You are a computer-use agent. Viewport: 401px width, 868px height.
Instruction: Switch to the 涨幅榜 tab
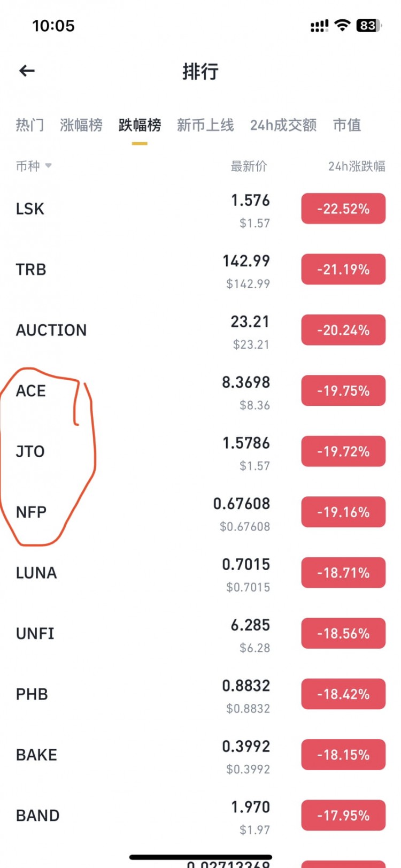coord(81,125)
